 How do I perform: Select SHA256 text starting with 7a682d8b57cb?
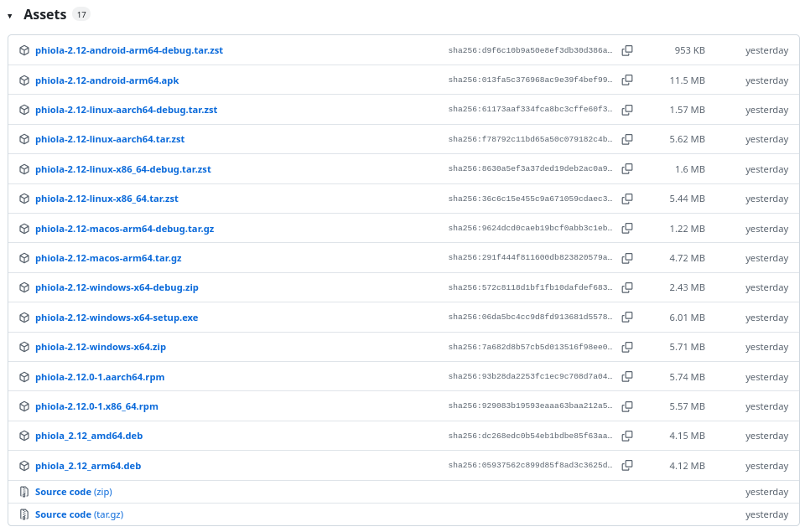[530, 347]
